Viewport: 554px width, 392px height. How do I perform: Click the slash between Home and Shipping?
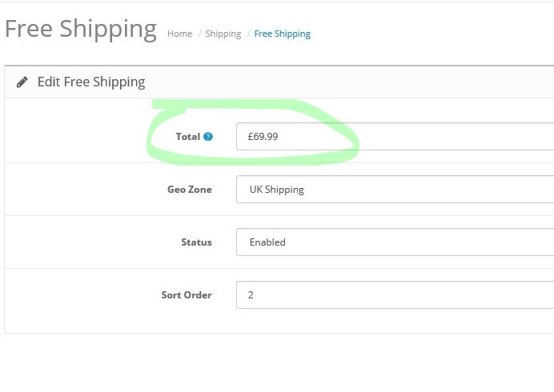coord(199,34)
